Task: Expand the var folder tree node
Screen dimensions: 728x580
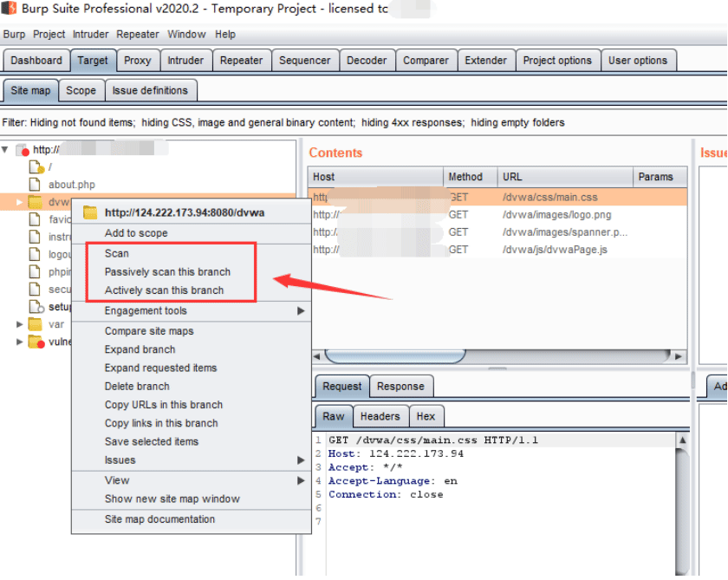Action: 19,324
